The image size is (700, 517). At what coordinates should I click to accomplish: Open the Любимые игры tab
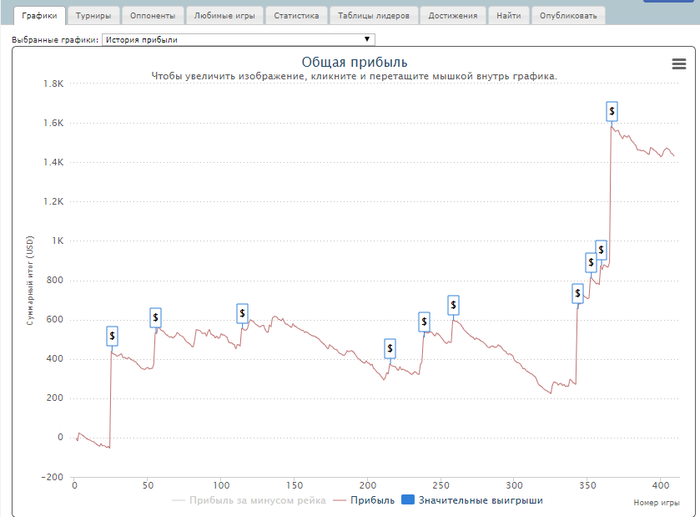tap(225, 16)
